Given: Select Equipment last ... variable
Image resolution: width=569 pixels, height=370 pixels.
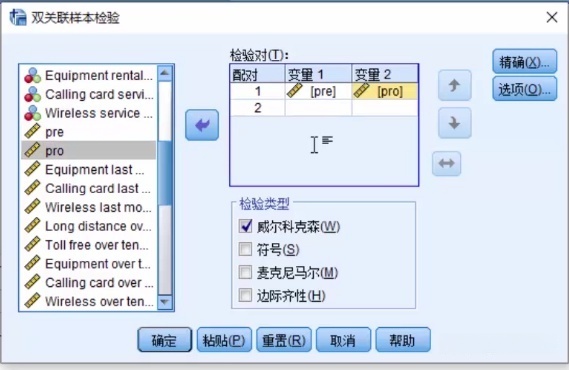Looking at the screenshot, I should pos(89,169).
